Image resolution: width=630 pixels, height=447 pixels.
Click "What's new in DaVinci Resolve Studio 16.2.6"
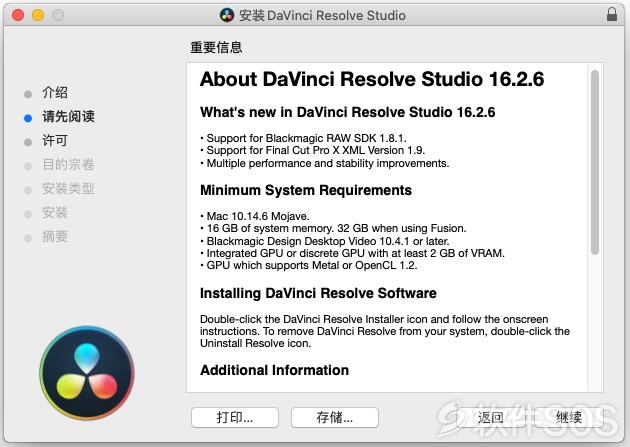coord(348,112)
